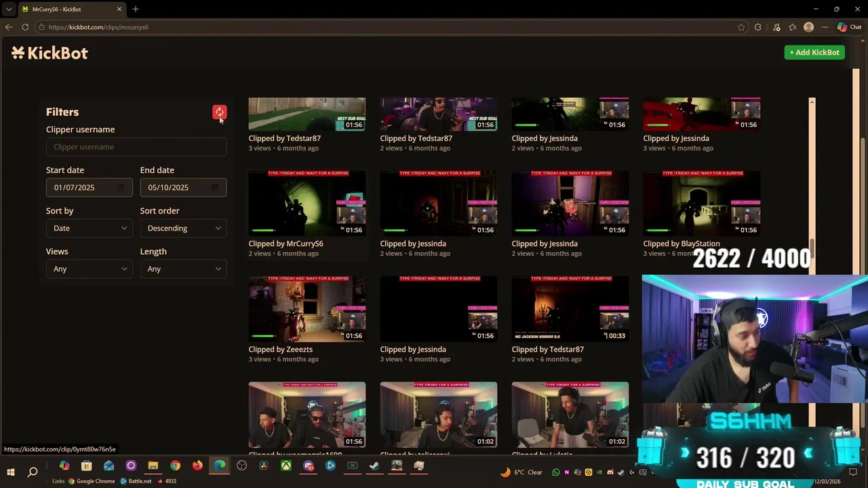Click the Clipper username input field
The image size is (868, 488).
click(x=136, y=147)
